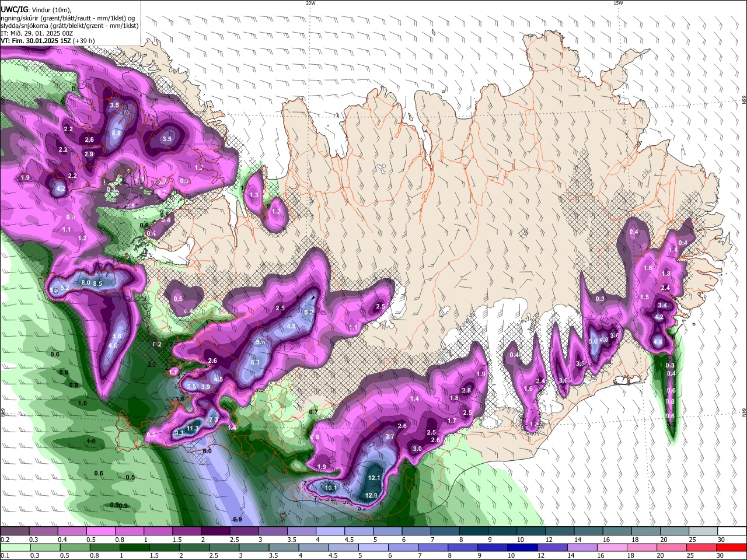Click the bright red swatch ending the rain legend

pyautogui.click(x=731, y=547)
